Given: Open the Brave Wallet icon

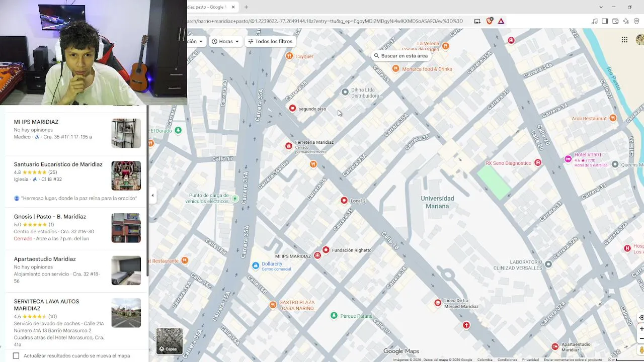Looking at the screenshot, I should pos(615,21).
